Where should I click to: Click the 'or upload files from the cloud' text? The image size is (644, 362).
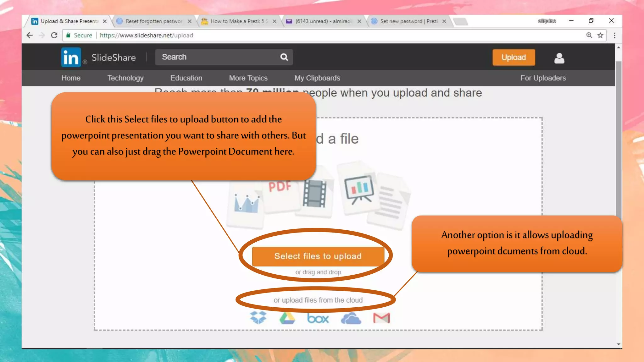318,300
